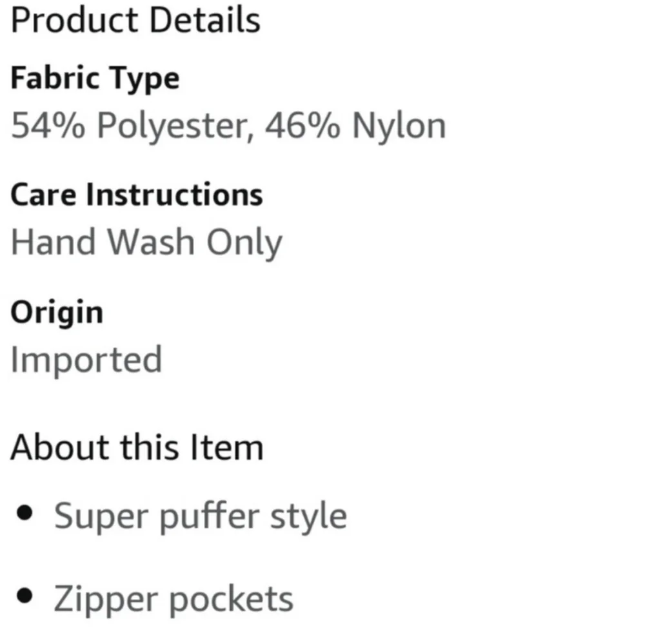Click the bullet dot before Super puffer style
Viewport: 645px width, 644px height.
(25, 513)
